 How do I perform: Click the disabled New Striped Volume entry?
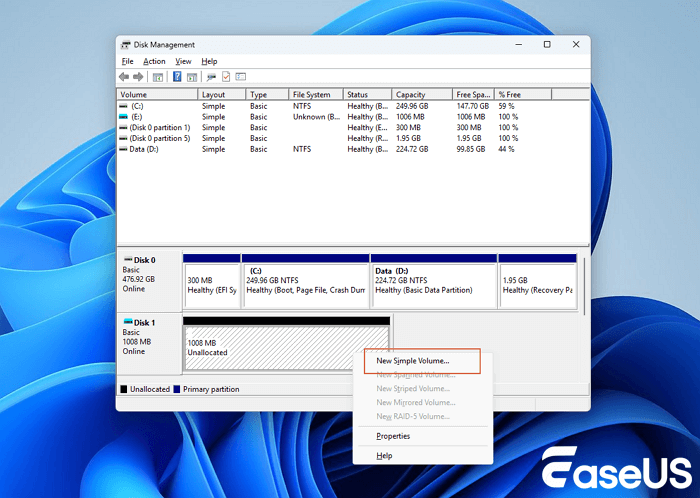coord(422,389)
